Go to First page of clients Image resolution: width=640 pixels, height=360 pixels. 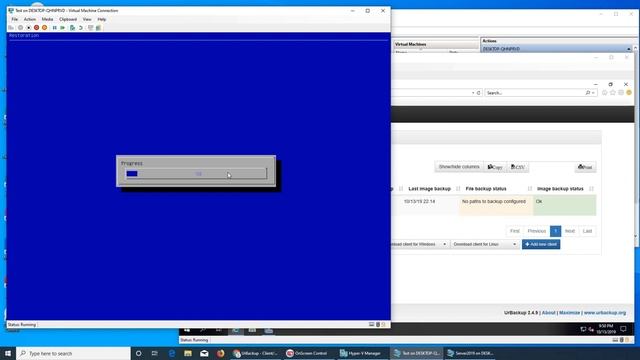pyautogui.click(x=515, y=231)
